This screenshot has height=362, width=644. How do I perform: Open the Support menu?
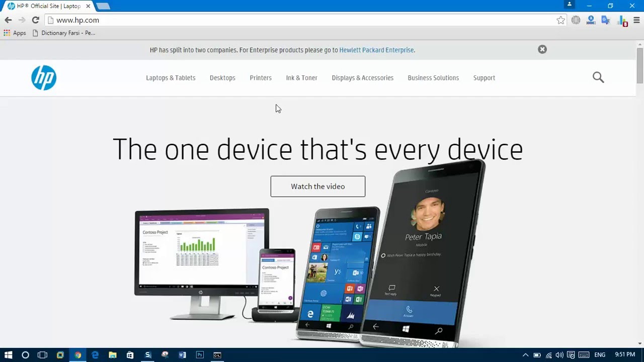[484, 78]
